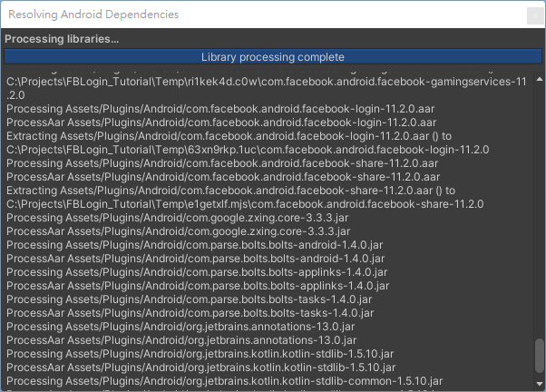Image resolution: width=546 pixels, height=392 pixels.
Task: Click the scrollbar up arrow
Action: [x=540, y=80]
